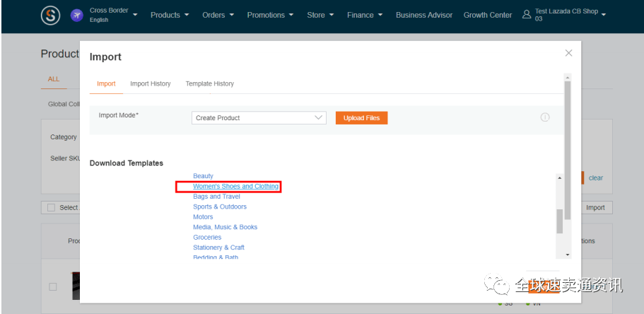Expand the Products menu
This screenshot has height=314, width=644.
(170, 15)
